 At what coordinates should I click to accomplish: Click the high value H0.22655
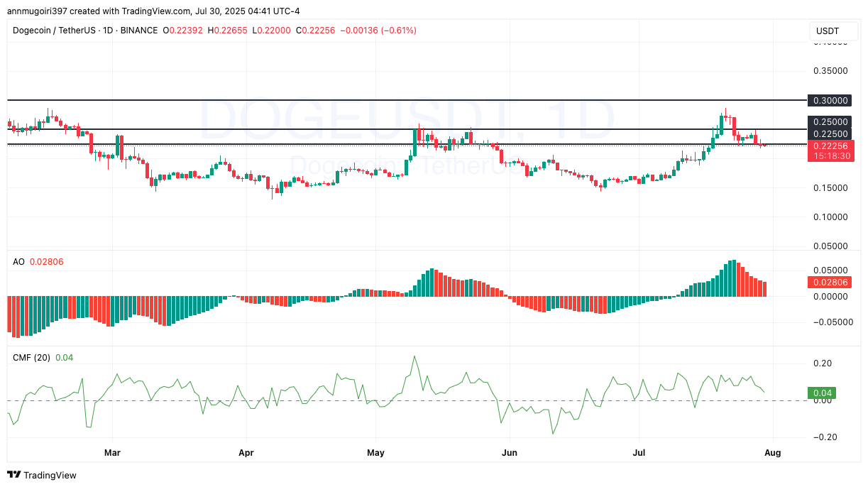click(228, 31)
